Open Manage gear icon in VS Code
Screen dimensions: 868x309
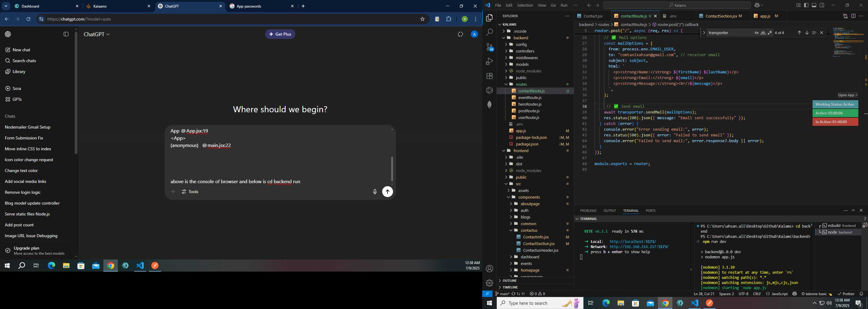489,283
